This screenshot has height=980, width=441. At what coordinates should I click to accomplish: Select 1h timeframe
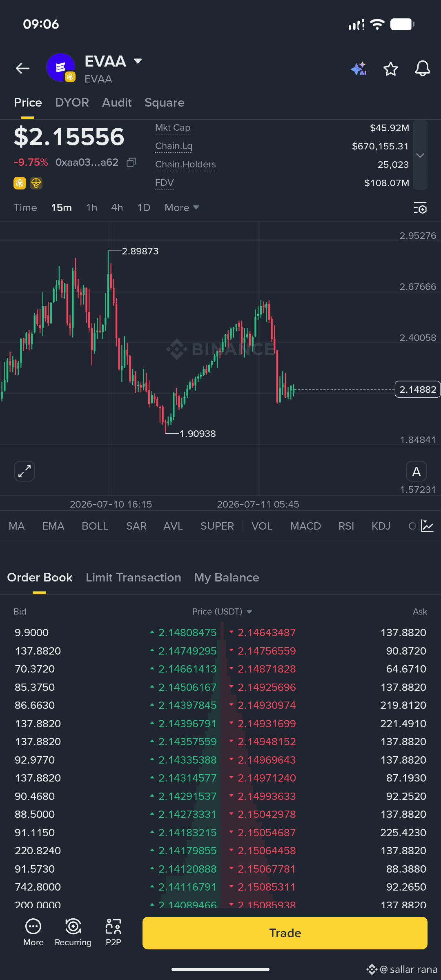click(91, 208)
